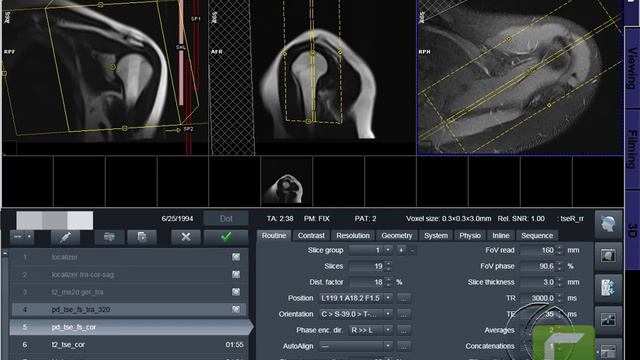Click the TR value field 3000.0
640x360 pixels.
coord(538,298)
